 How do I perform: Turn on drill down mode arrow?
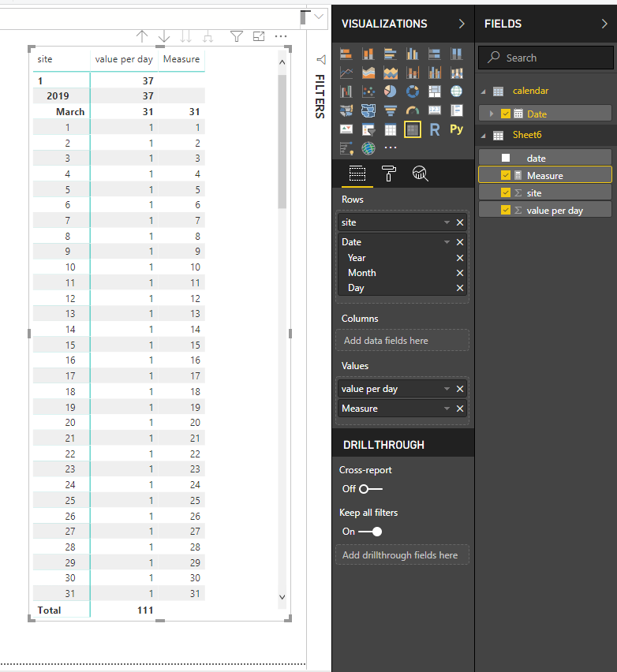[164, 36]
